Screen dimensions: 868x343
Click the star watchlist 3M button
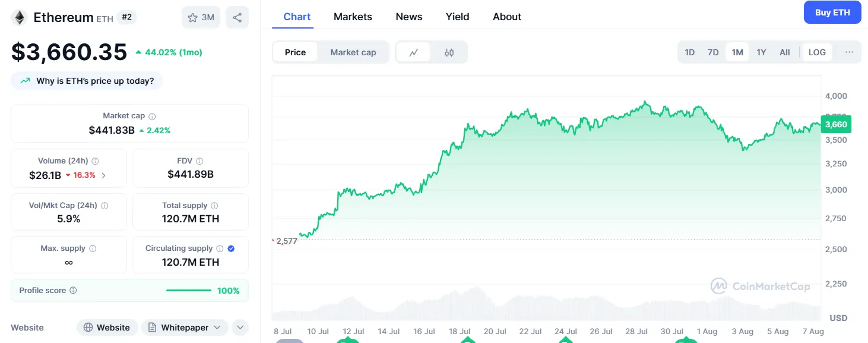[x=201, y=18]
